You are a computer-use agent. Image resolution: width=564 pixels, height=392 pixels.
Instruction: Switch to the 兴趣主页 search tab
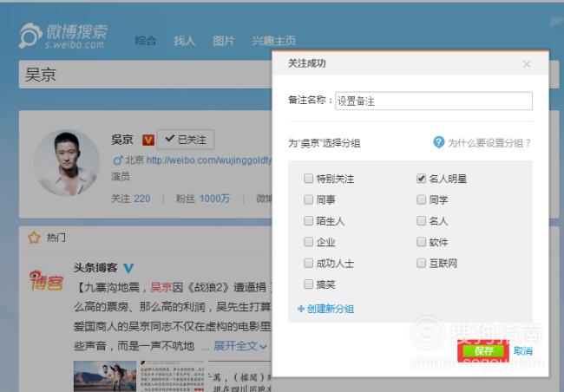click(273, 41)
